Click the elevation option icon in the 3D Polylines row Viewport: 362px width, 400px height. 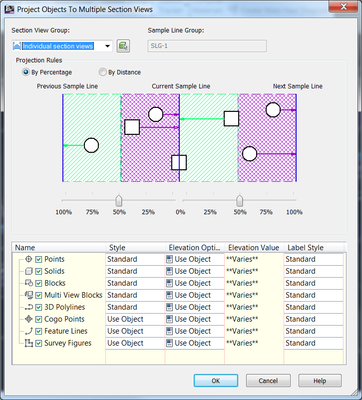pos(170,307)
